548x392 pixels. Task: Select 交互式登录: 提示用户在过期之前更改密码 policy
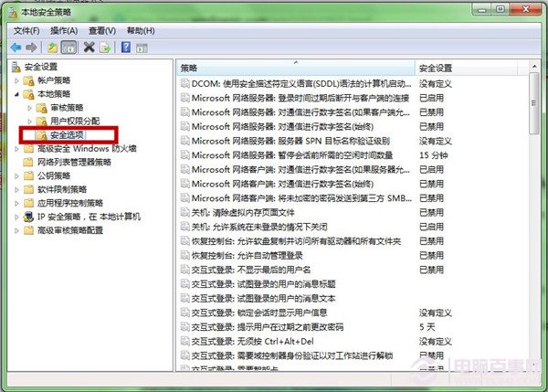point(268,327)
